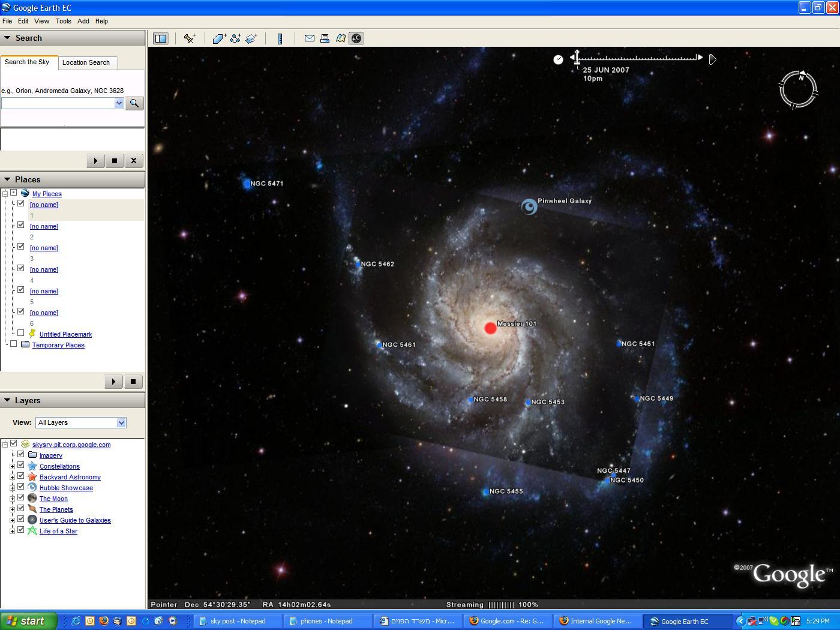Click the Hubble Showcase layer icon
Screen dimensions: 840x630
(32, 488)
